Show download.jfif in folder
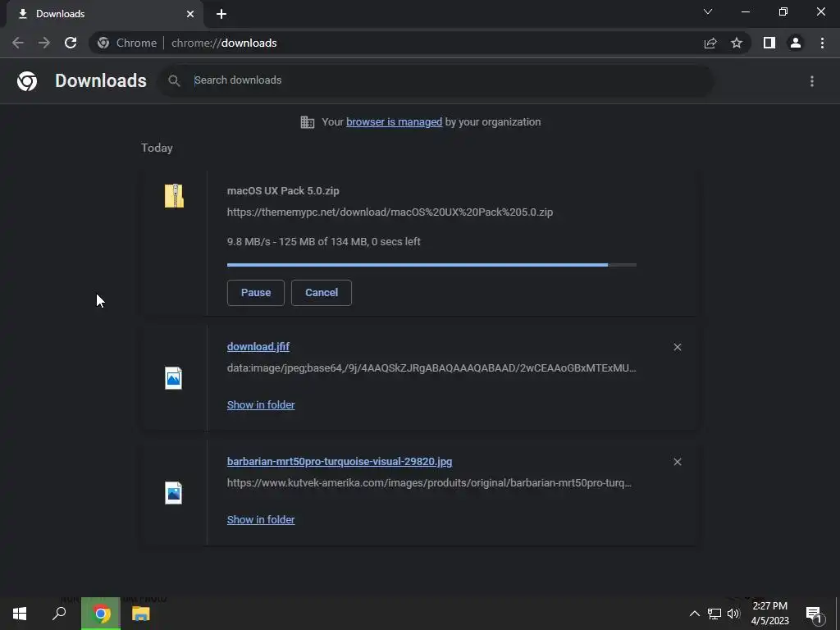 [x=261, y=405]
